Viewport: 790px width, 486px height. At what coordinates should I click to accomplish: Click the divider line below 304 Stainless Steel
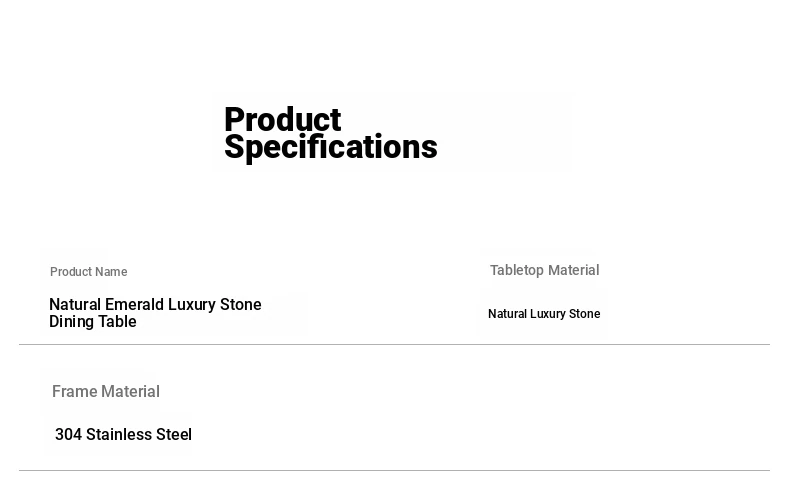pos(394,470)
